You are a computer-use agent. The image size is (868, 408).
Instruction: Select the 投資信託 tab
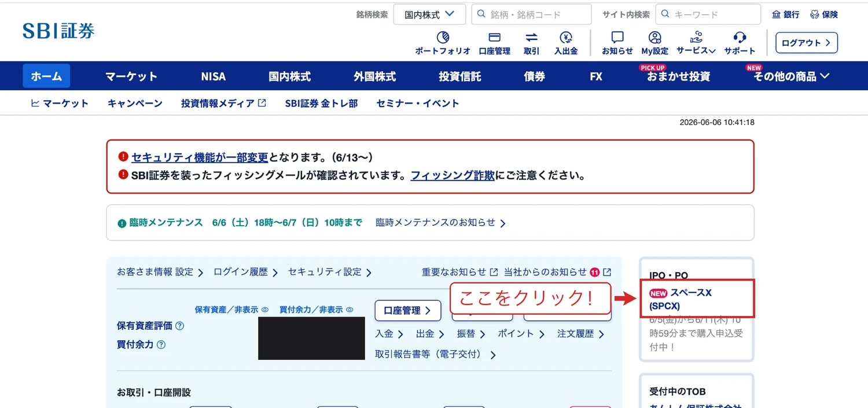(x=460, y=76)
